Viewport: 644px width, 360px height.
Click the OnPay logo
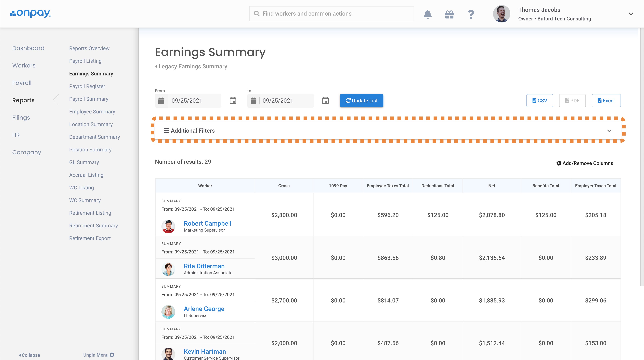point(31,13)
